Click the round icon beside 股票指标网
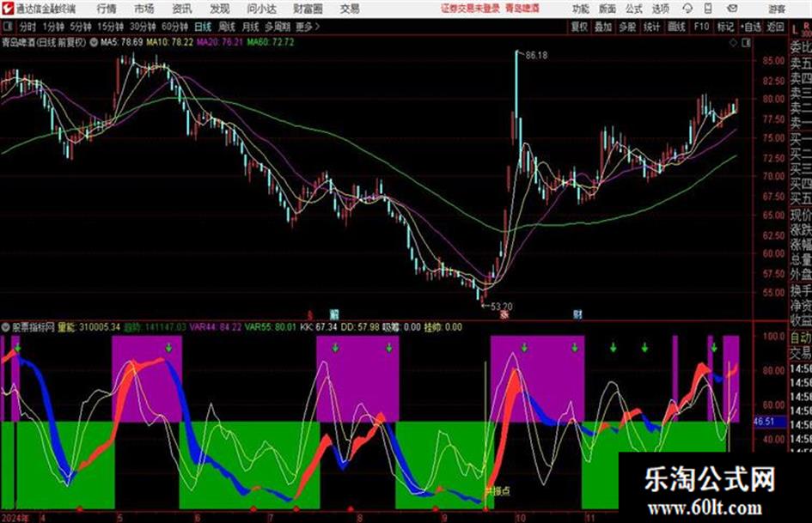The height and width of the screenshot is (523, 812). coord(6,327)
